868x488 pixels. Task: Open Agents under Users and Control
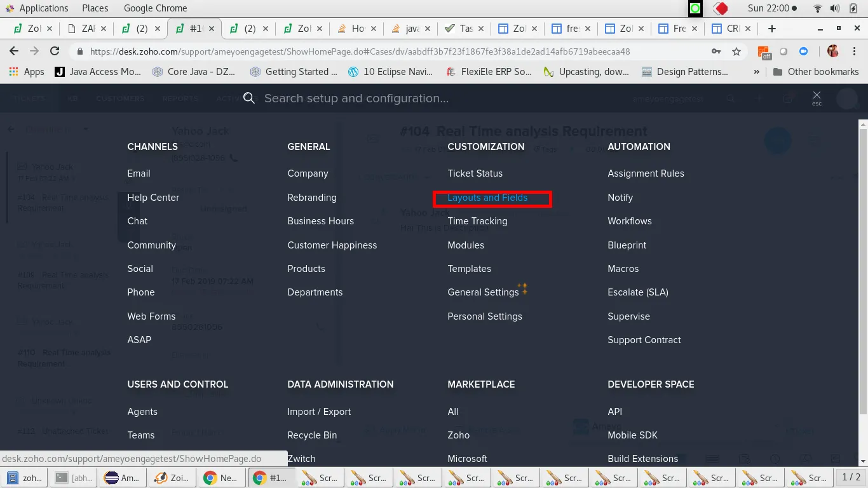click(142, 412)
